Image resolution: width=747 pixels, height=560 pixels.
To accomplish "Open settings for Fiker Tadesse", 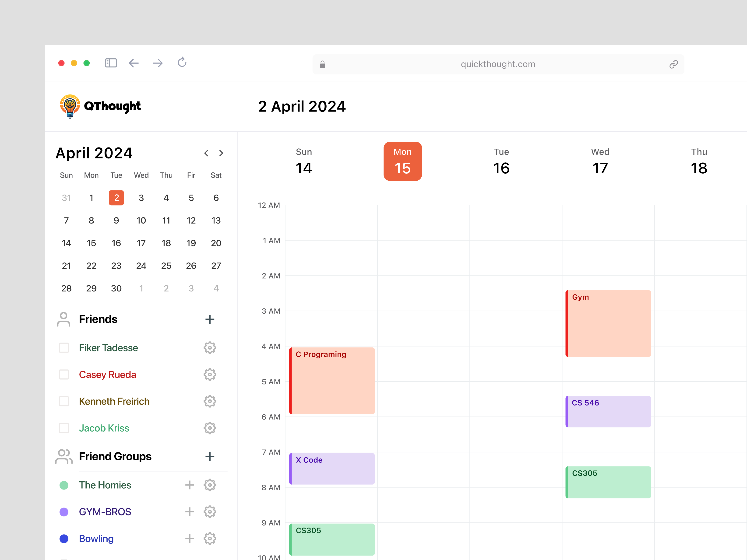I will pyautogui.click(x=210, y=348).
